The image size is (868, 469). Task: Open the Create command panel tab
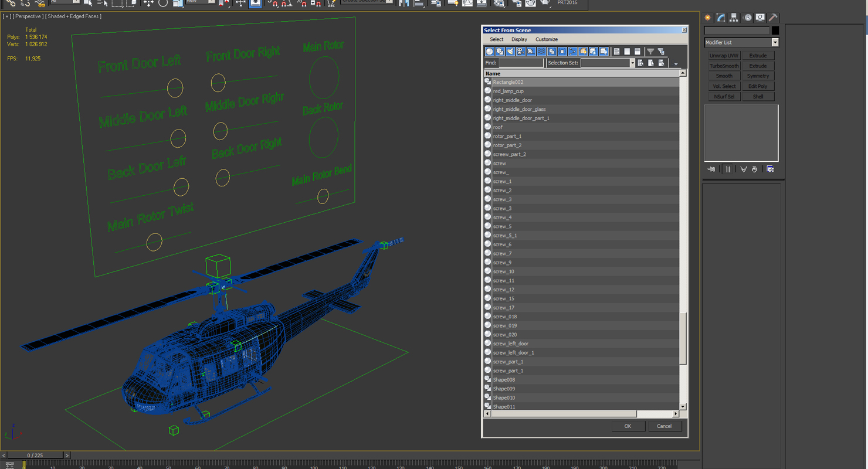click(708, 18)
